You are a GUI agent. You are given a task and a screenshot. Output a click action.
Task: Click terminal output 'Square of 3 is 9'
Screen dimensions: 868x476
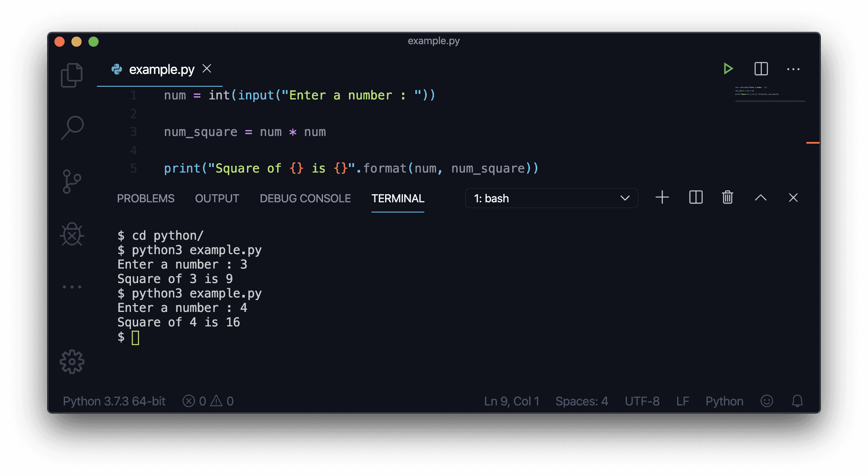tap(175, 279)
